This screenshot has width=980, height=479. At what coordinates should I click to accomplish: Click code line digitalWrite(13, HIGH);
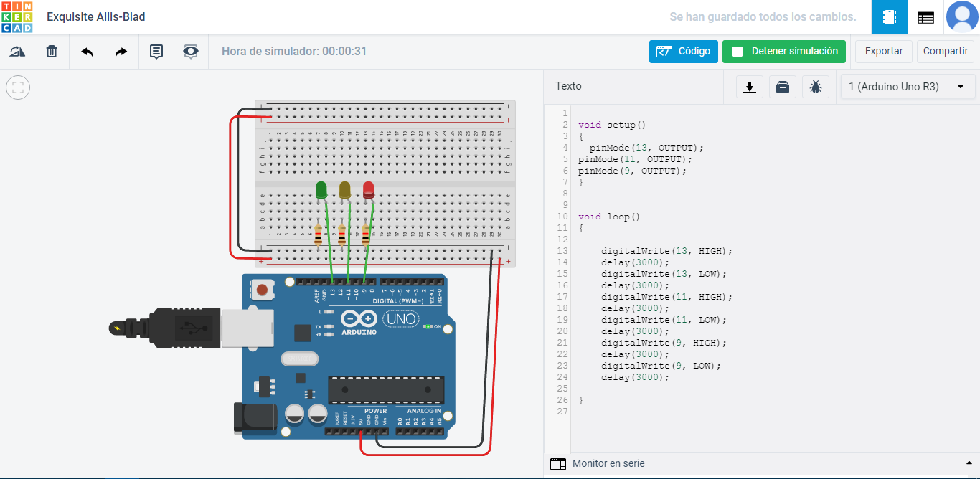tap(666, 251)
